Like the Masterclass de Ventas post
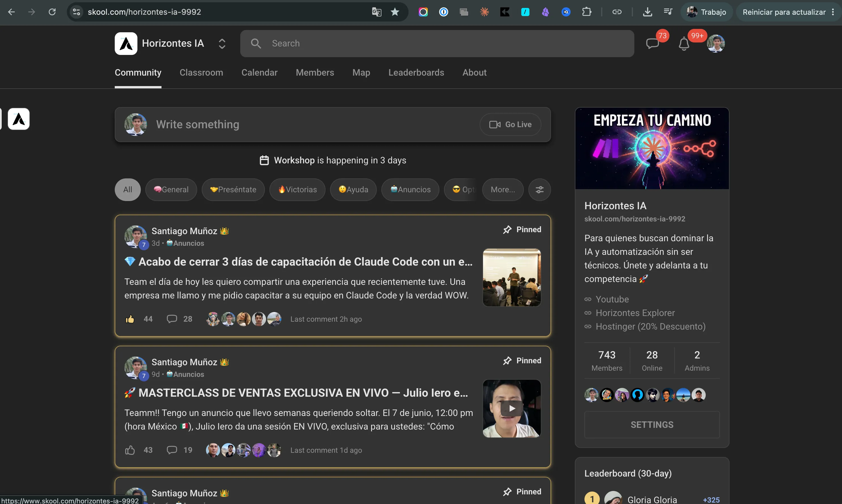 130,450
